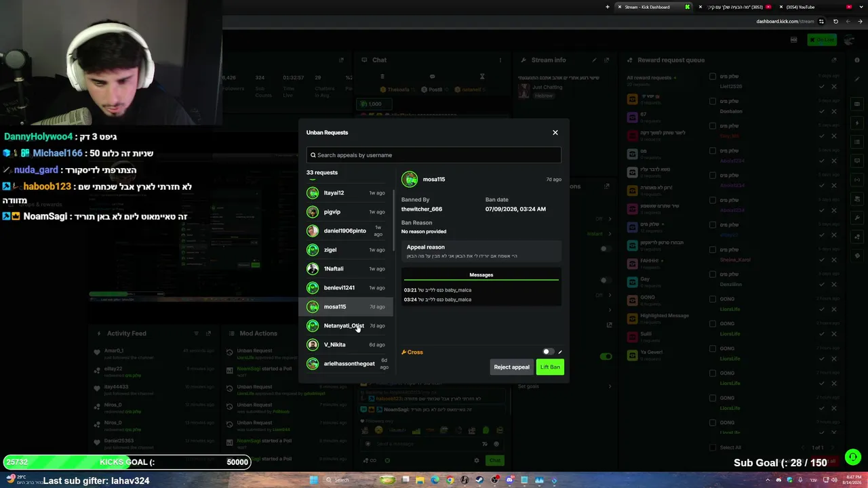
Task: Open File Explorer from the taskbar
Action: coord(420,481)
